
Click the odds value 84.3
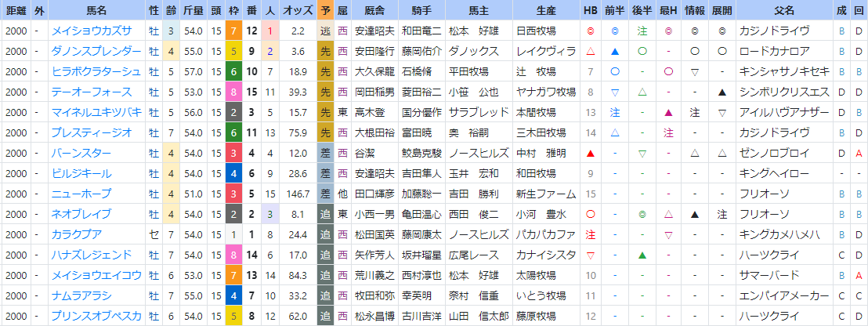298,275
